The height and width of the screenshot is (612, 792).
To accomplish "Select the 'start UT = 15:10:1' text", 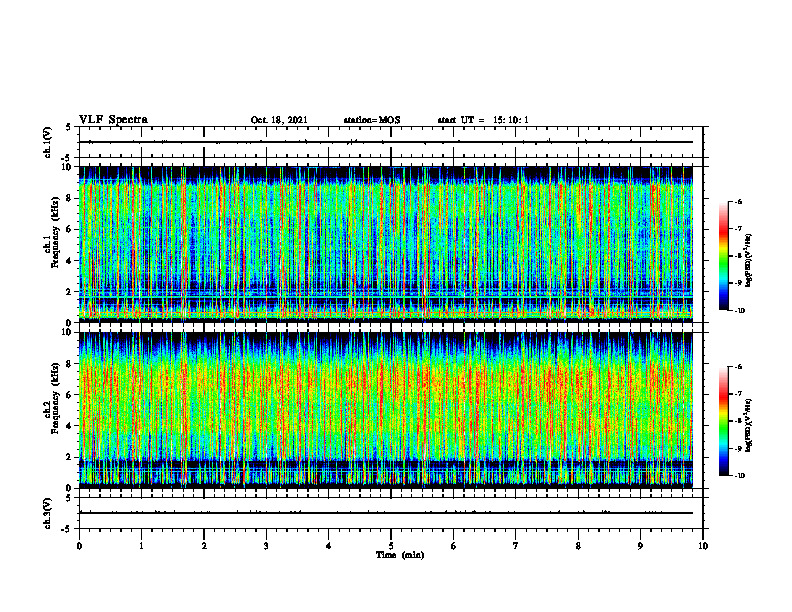I will (x=483, y=120).
